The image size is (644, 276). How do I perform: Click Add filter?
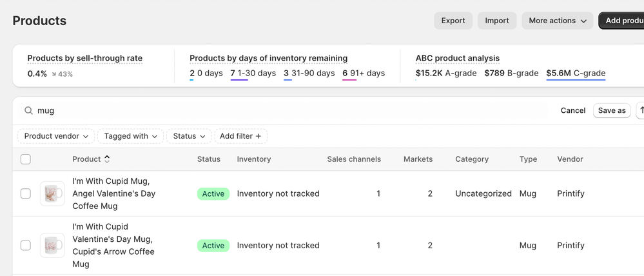coord(240,136)
